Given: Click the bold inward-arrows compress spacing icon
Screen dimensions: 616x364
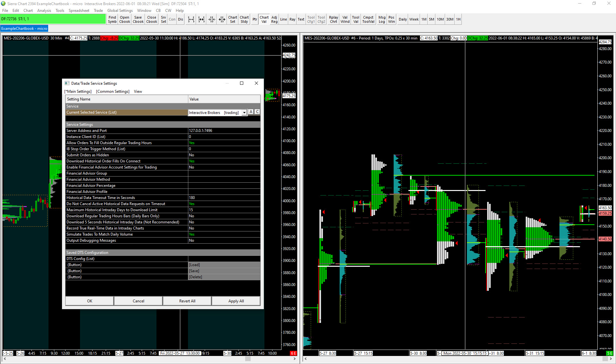Looking at the screenshot, I should tap(222, 20).
